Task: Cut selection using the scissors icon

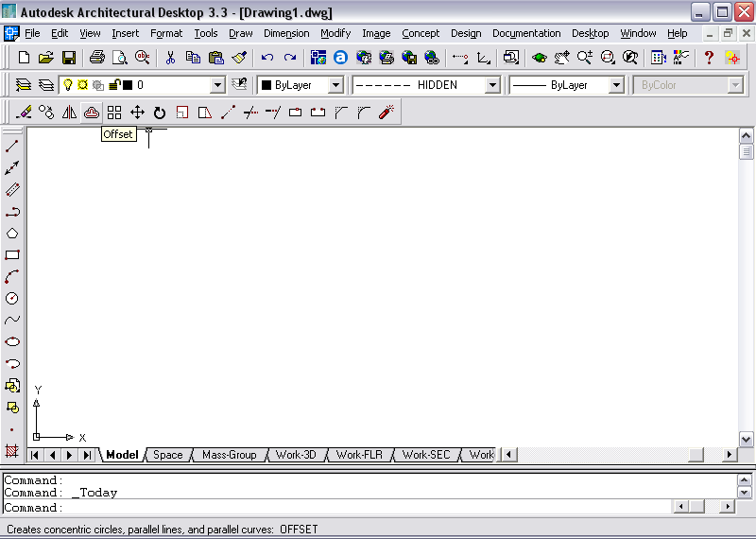Action: point(170,58)
